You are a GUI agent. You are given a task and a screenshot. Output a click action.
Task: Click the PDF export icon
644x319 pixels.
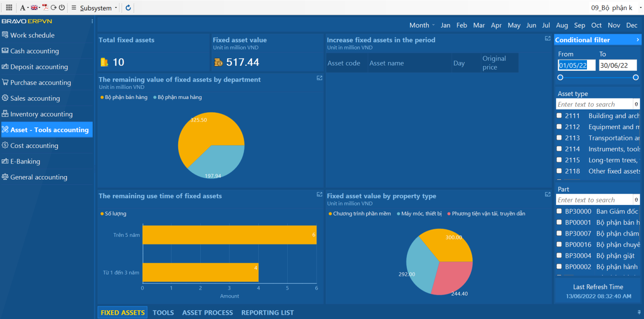tap(45, 8)
